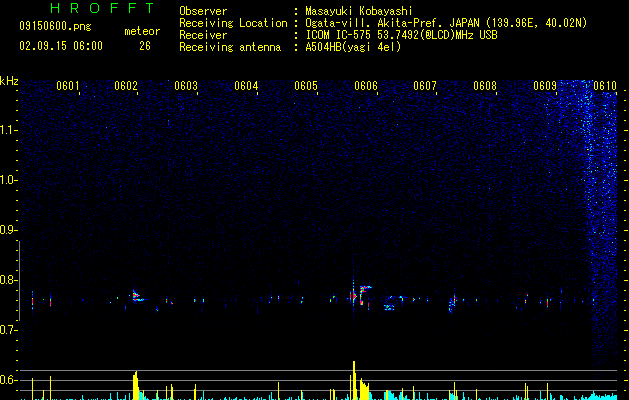This screenshot has width=629, height=400.
Task: Click the 0.9 frequency axis label
Action: [x=9, y=230]
